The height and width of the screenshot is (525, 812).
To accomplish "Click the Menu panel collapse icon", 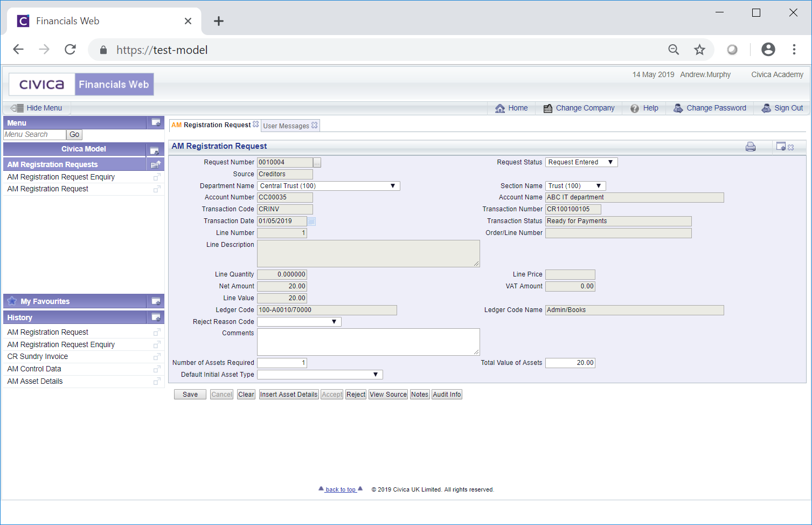I will click(156, 123).
